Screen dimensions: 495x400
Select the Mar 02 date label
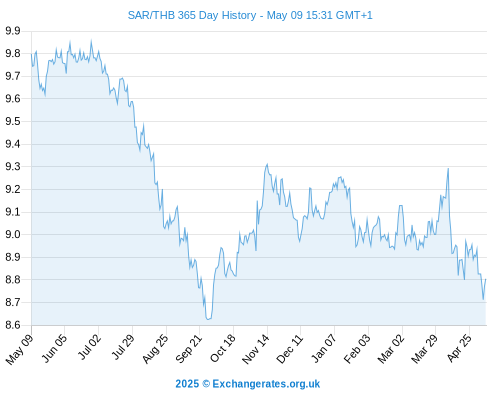pyautogui.click(x=391, y=349)
